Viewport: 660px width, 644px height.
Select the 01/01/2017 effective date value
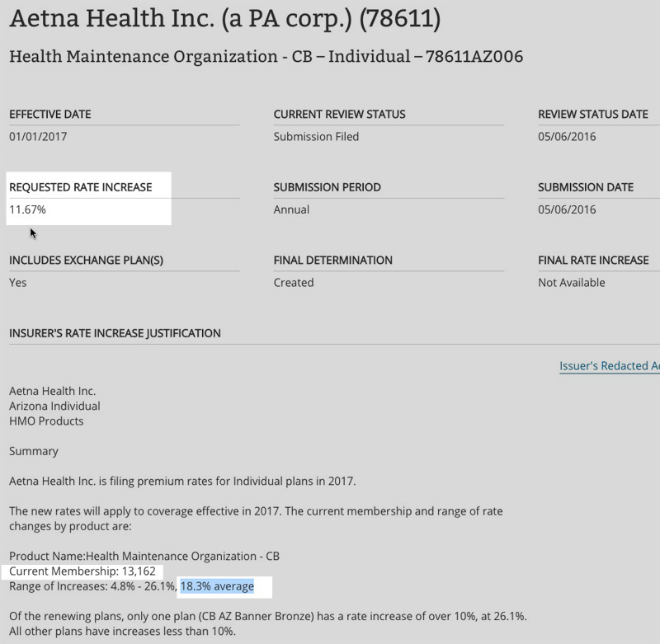[x=38, y=137]
